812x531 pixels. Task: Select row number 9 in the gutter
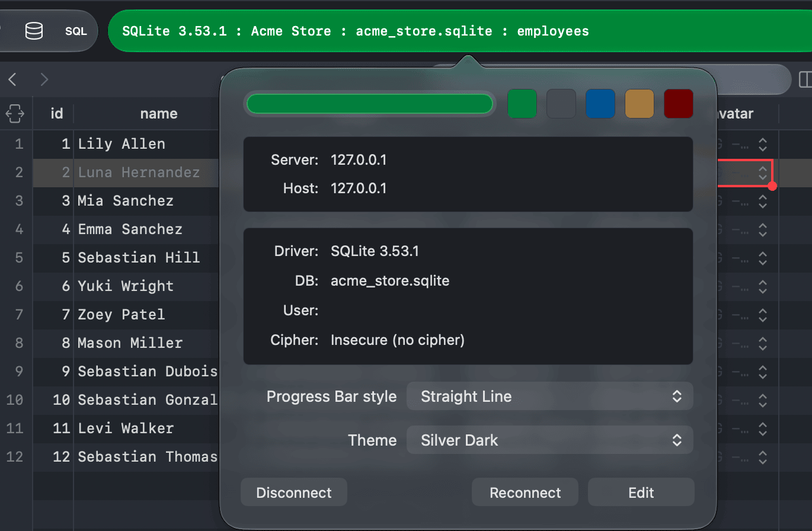pyautogui.click(x=19, y=372)
